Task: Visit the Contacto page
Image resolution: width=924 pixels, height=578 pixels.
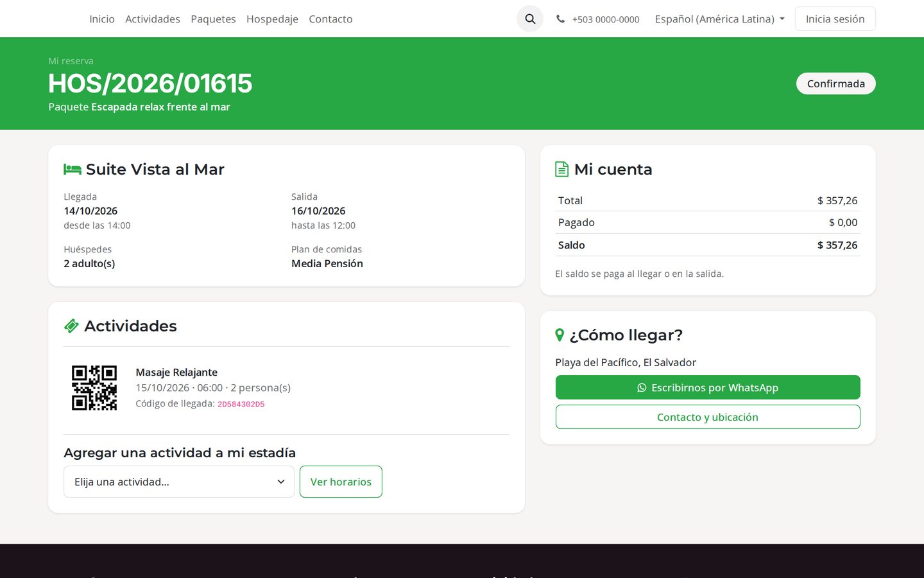Action: (x=330, y=19)
